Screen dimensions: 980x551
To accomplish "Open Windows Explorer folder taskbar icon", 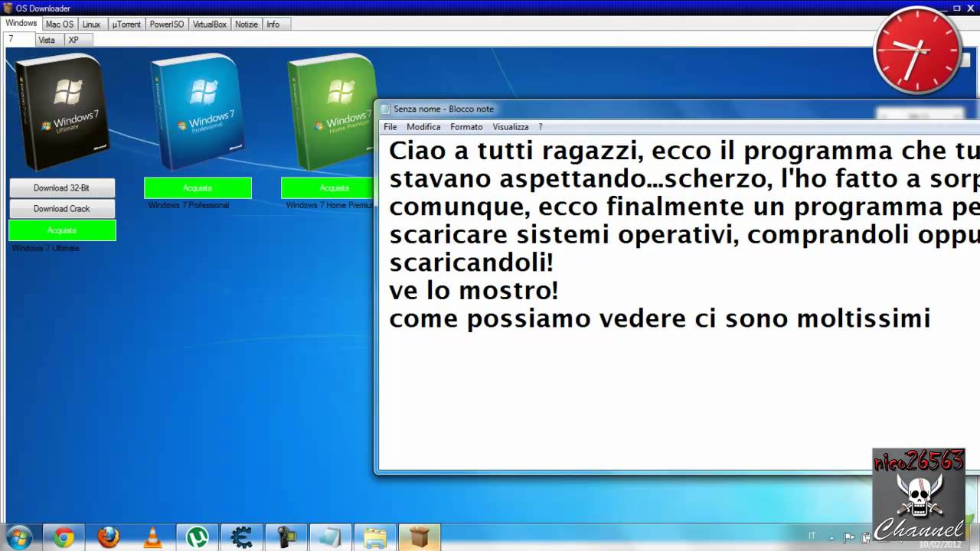I will [375, 538].
